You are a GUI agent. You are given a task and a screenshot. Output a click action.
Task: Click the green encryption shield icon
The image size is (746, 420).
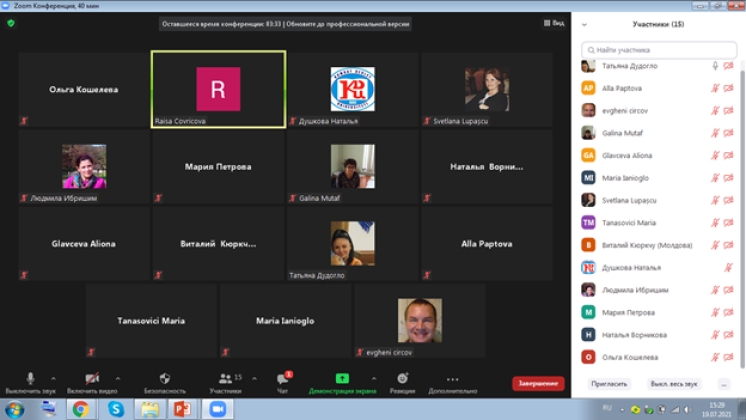click(11, 23)
